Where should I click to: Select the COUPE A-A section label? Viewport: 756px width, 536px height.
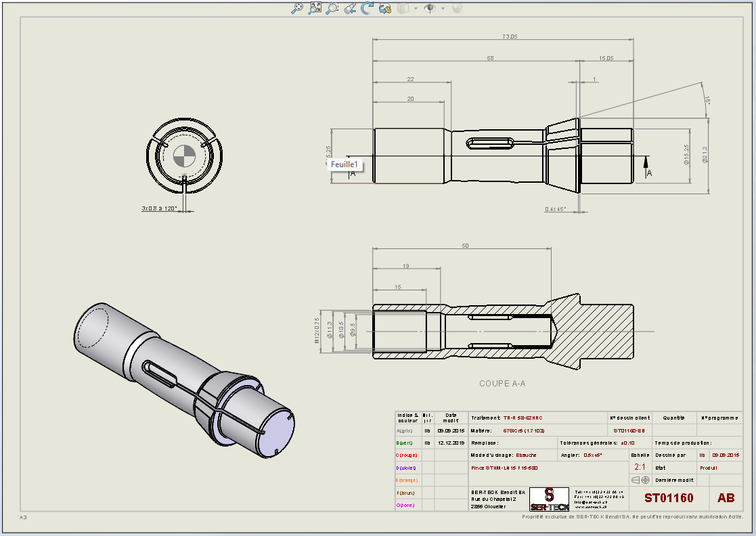pyautogui.click(x=502, y=384)
